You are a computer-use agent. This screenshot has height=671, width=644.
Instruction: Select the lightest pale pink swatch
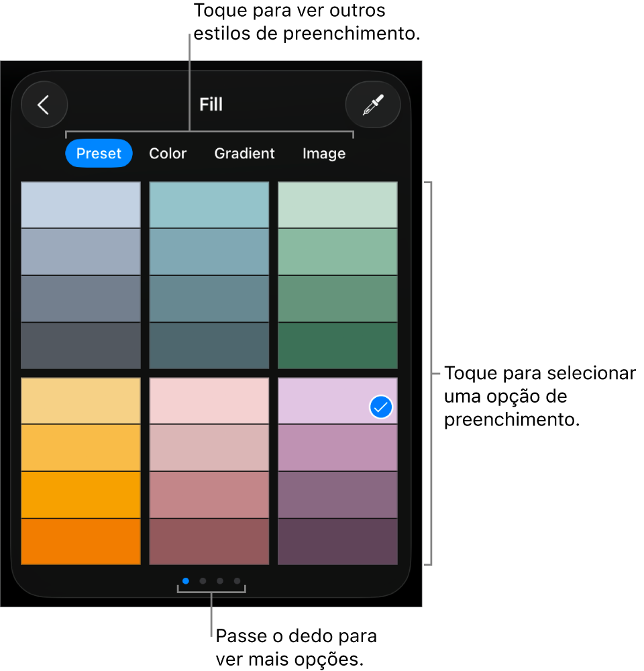coord(209,401)
